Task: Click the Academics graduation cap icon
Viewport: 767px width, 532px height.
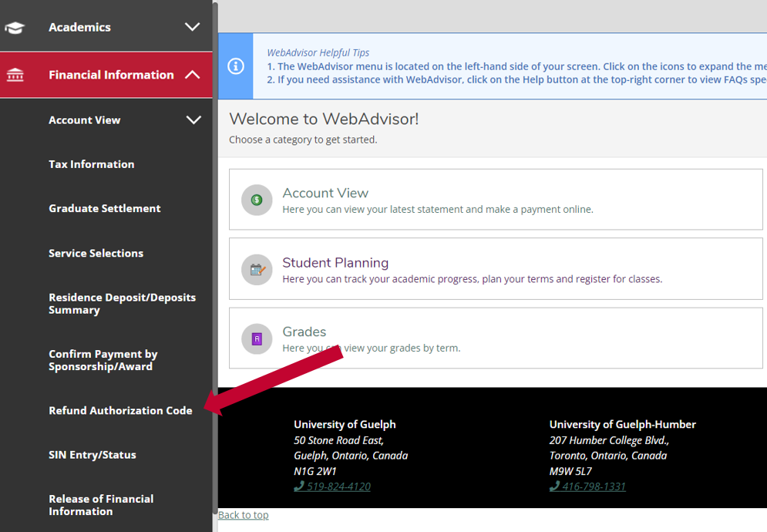Action: click(15, 27)
